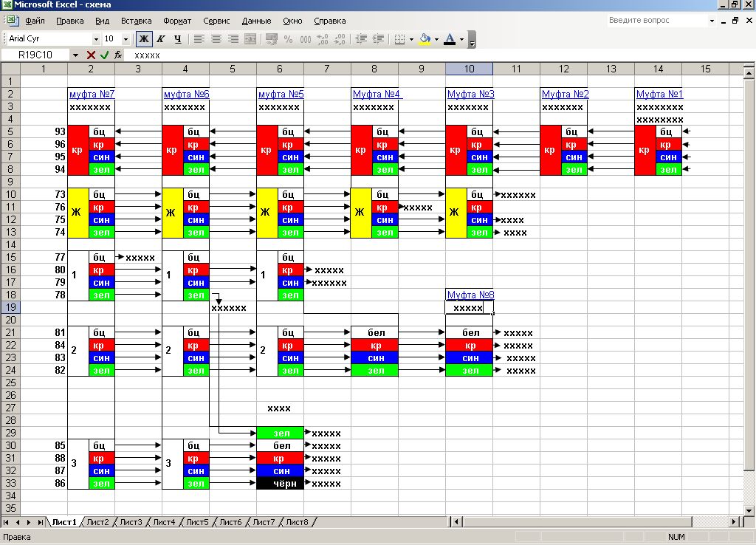This screenshot has width=756, height=545.
Task: Switch to sheet tab Лист5
Action: pos(197,522)
